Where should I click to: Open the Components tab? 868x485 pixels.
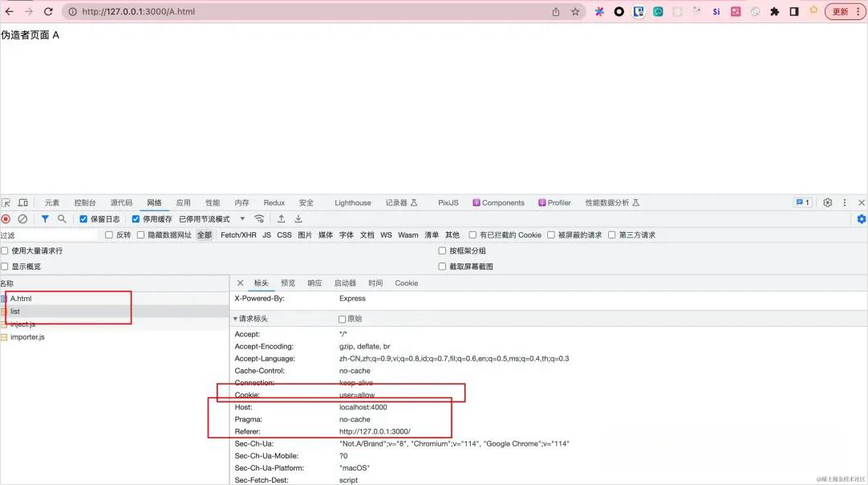click(498, 203)
